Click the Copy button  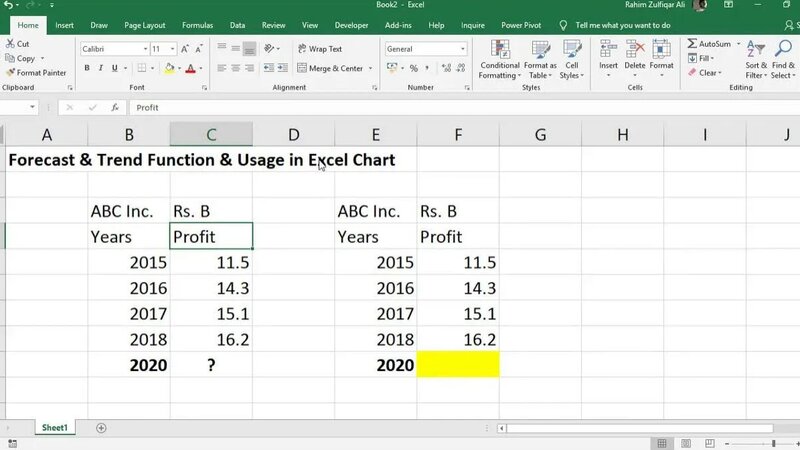(20, 58)
